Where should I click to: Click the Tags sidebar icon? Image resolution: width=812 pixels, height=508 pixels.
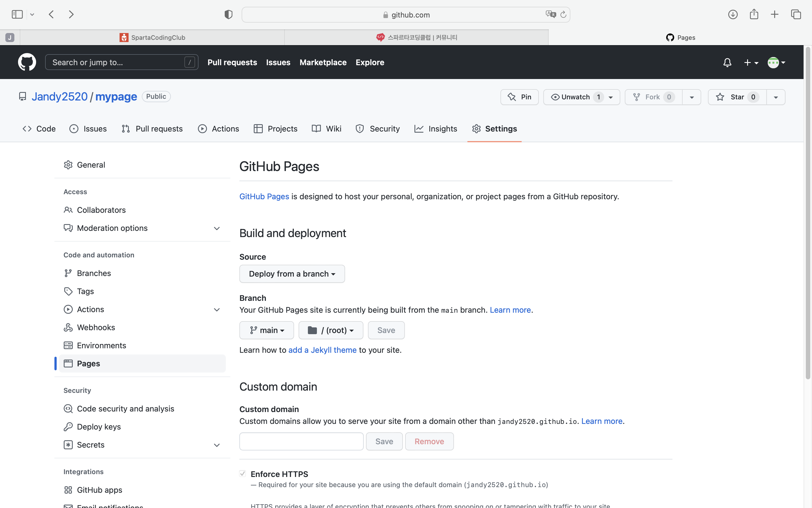click(68, 291)
